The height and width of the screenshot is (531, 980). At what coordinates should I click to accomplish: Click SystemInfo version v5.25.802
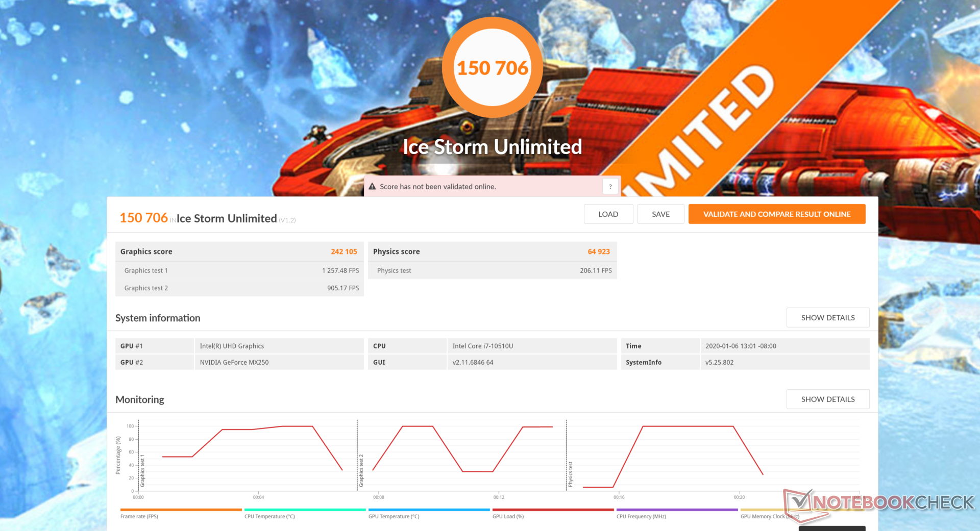pos(719,362)
